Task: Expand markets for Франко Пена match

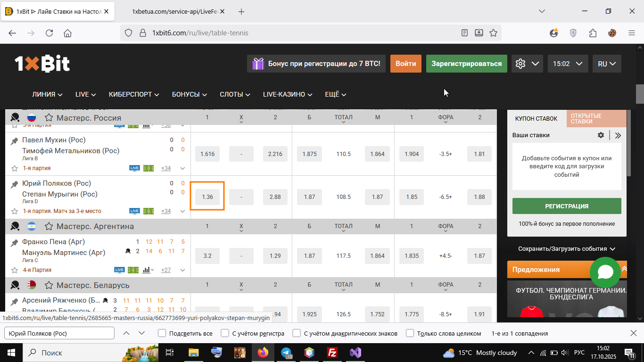Action: (182, 270)
